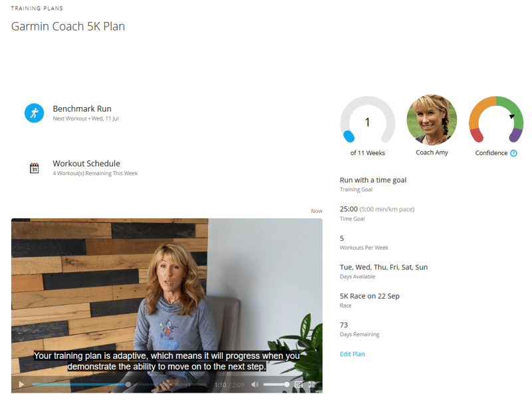The height and width of the screenshot is (416, 532).
Task: Adjust the video volume slider
Action: coord(276,385)
